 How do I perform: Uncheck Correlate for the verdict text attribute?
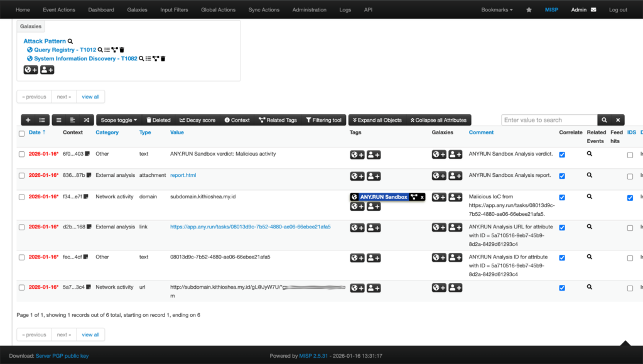pos(562,155)
